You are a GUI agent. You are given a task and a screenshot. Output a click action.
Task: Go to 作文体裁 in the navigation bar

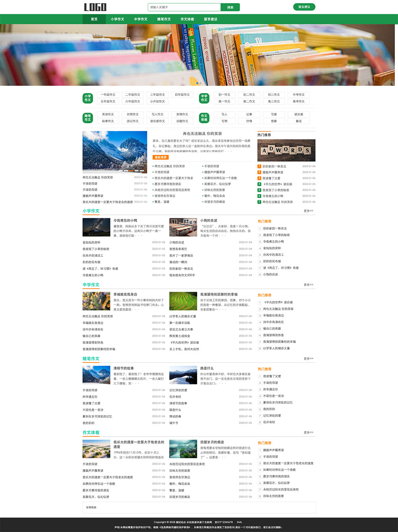click(x=187, y=19)
